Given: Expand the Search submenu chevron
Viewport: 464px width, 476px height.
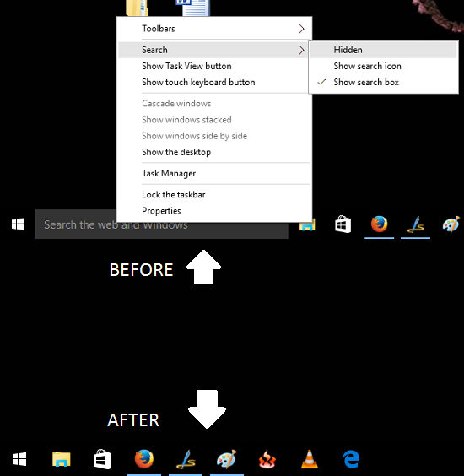Looking at the screenshot, I should (x=301, y=50).
